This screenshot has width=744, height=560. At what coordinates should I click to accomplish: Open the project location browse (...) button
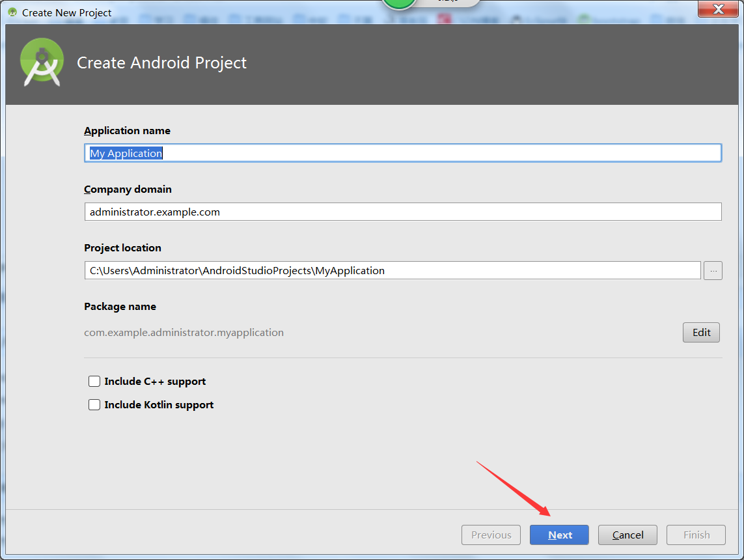tap(713, 270)
